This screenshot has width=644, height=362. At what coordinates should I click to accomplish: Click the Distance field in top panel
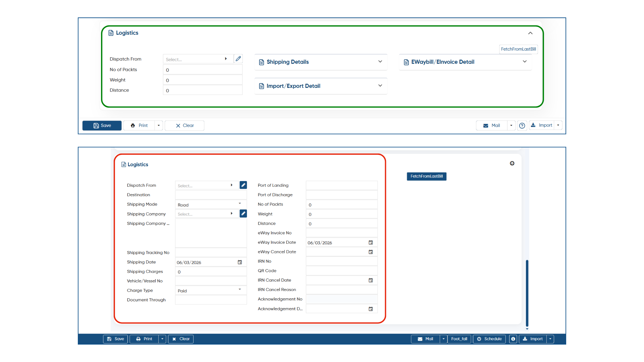pyautogui.click(x=203, y=90)
